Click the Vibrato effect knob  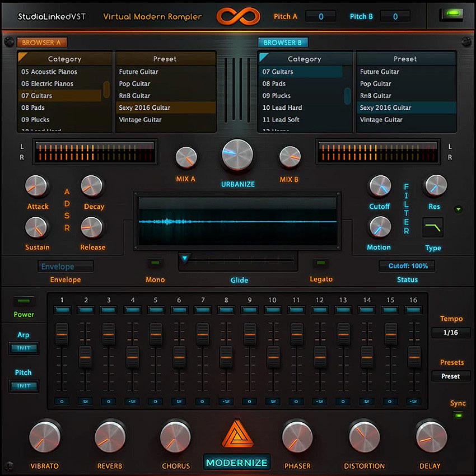point(44,437)
